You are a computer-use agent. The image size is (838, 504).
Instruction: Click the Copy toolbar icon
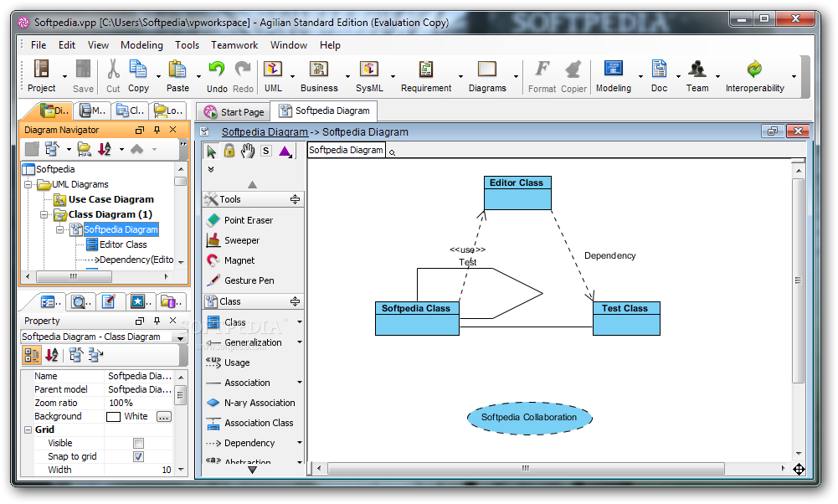(138, 69)
